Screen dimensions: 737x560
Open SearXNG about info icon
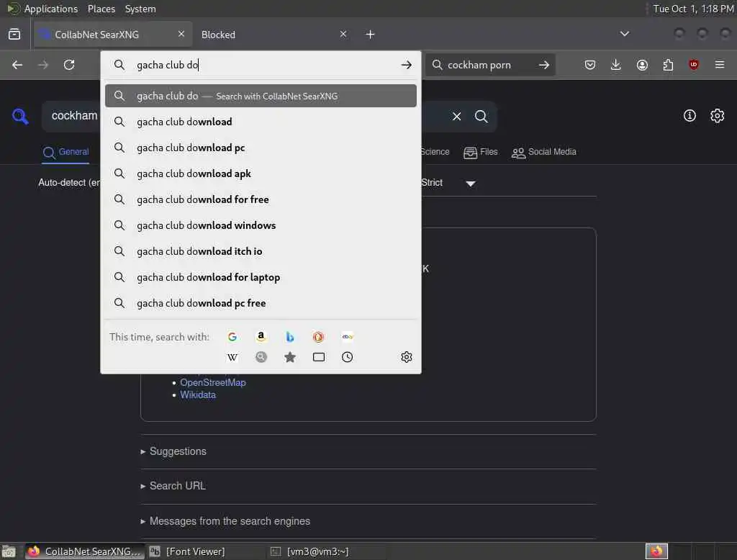[689, 116]
